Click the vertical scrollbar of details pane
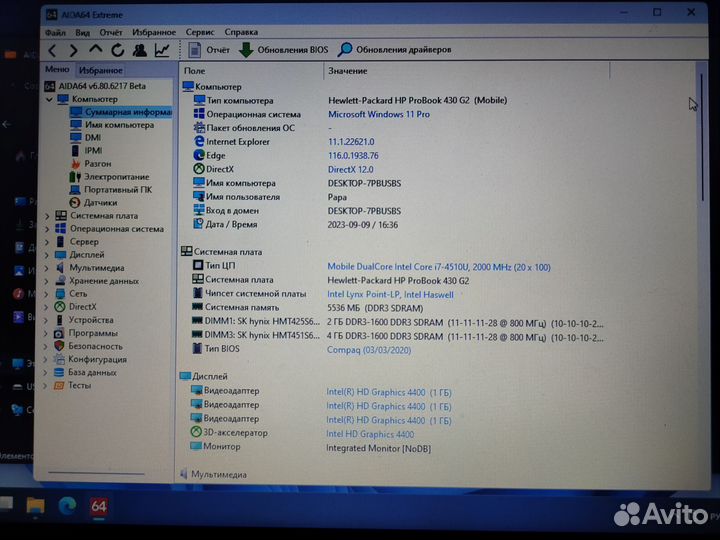720x540 pixels. 702,138
